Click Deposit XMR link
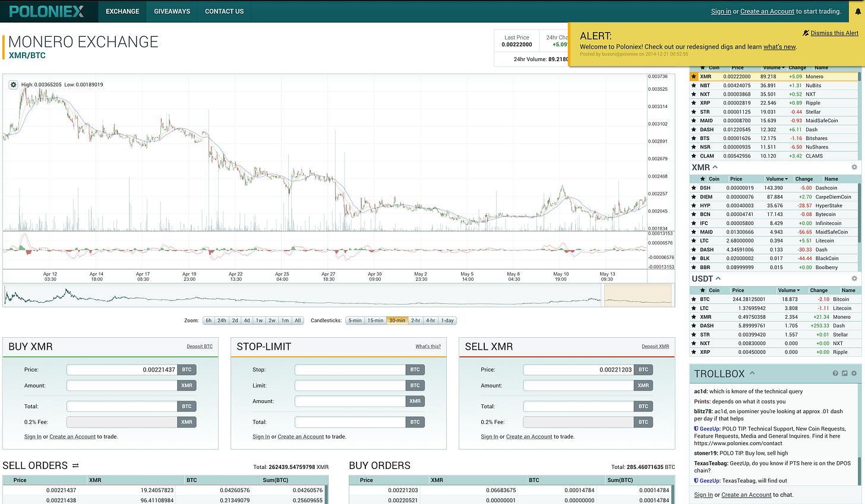865x504 pixels. pos(655,347)
